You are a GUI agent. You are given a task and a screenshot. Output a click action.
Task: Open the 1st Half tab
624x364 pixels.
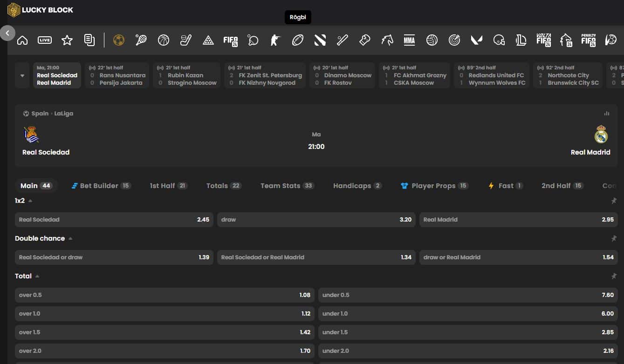(x=168, y=186)
